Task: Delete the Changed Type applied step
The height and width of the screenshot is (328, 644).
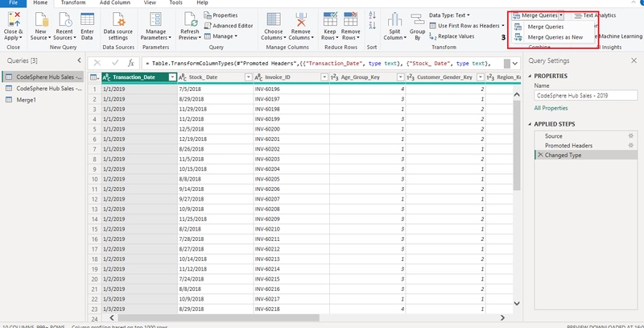Action: pos(540,155)
